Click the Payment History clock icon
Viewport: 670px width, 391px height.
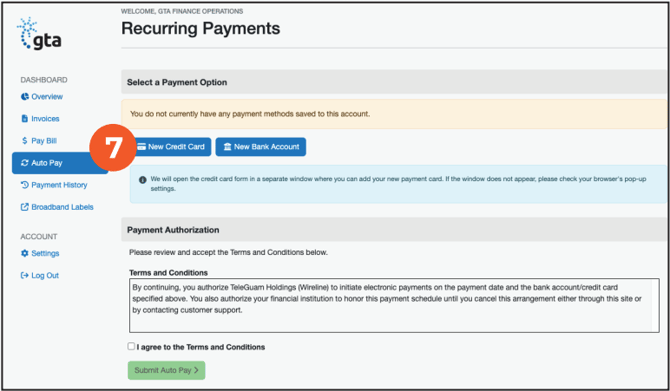tap(25, 185)
